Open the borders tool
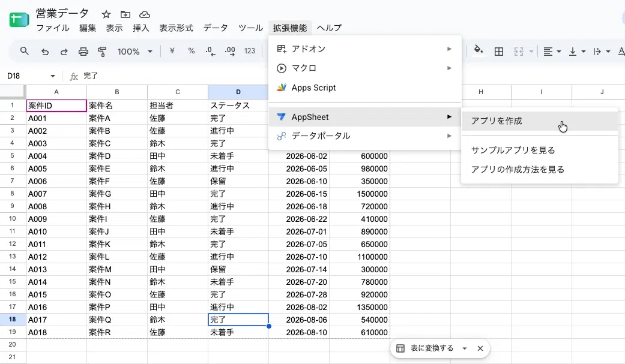This screenshot has height=364, width=625. 499,52
